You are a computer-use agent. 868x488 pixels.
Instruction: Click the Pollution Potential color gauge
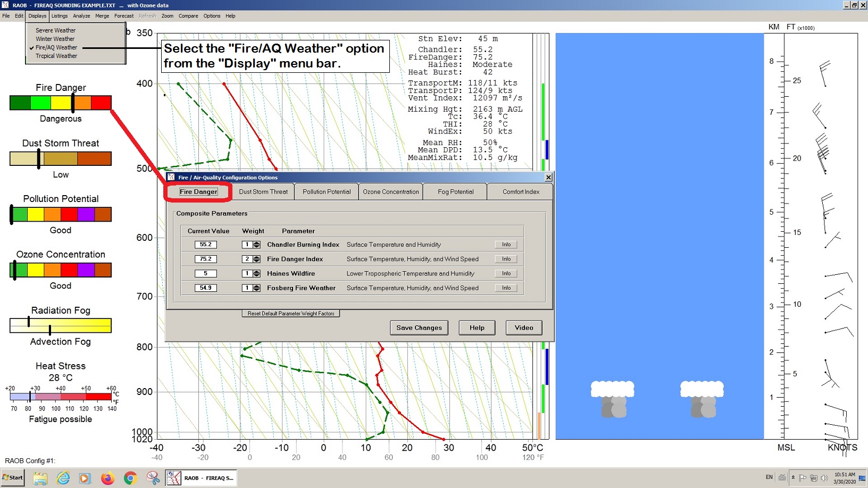click(x=61, y=214)
